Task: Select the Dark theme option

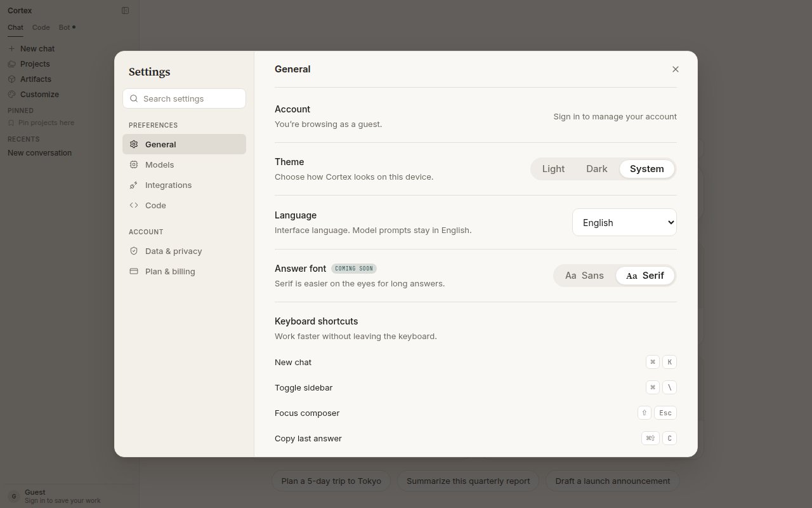Action: point(597,169)
